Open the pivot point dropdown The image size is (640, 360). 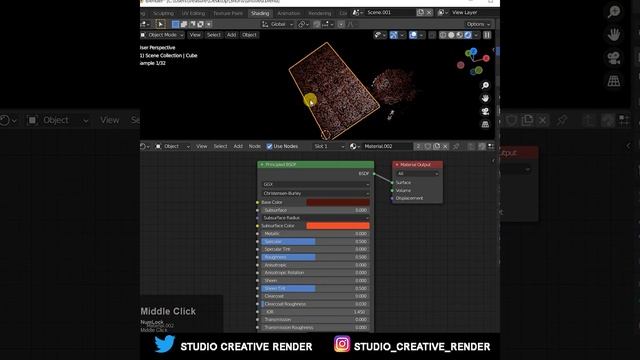(x=303, y=24)
